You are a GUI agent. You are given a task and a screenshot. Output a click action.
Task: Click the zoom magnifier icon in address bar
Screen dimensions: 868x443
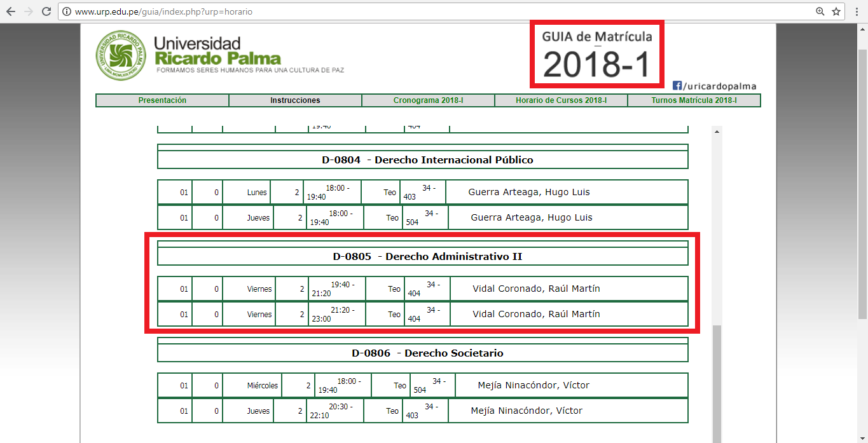820,11
